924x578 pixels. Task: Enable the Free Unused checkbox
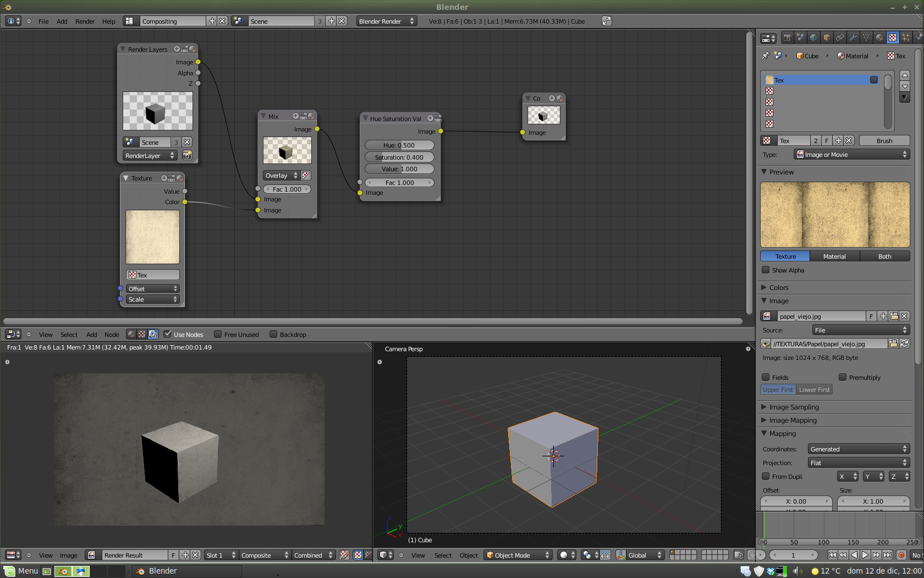coord(218,334)
